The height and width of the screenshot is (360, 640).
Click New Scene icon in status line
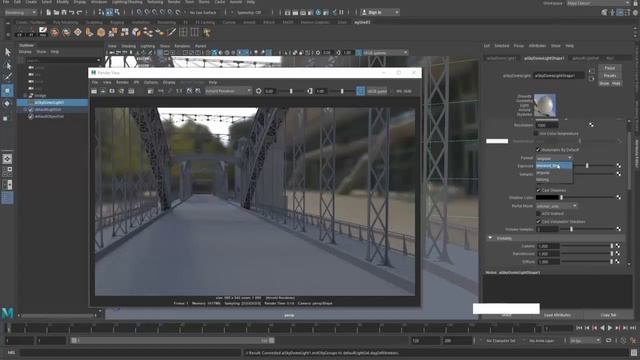click(x=48, y=12)
